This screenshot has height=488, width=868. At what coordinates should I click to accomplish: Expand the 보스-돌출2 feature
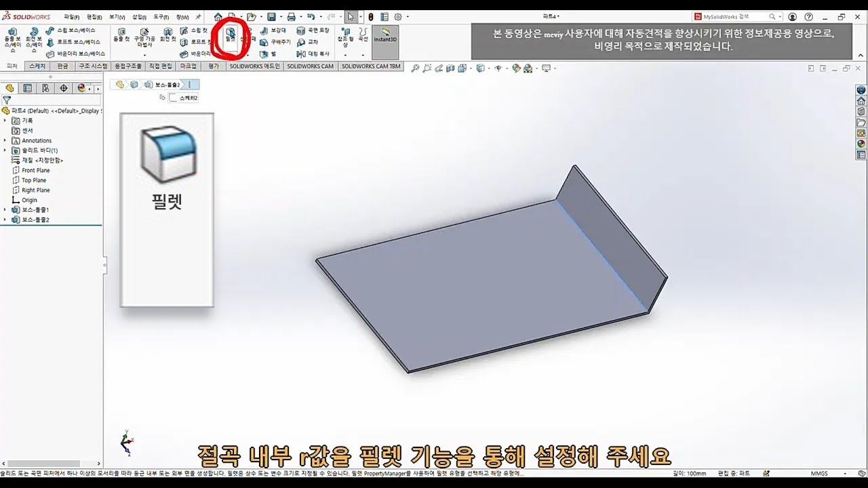pyautogui.click(x=5, y=220)
